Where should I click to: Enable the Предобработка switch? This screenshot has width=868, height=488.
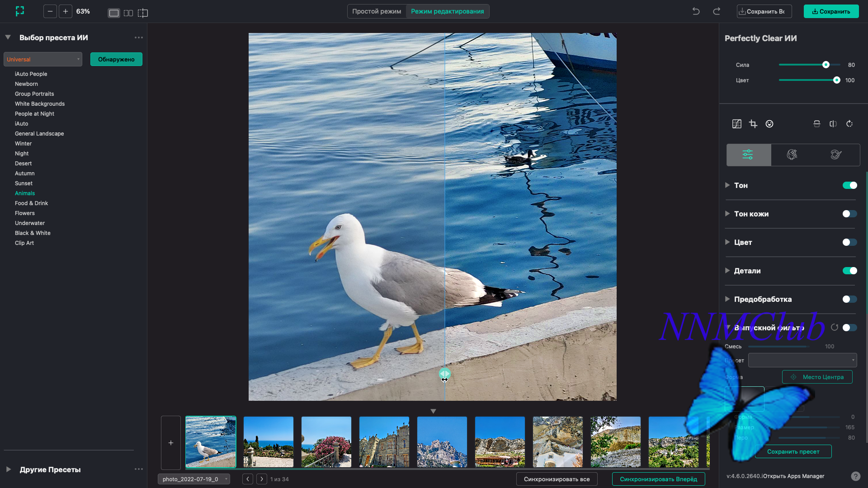pos(850,299)
